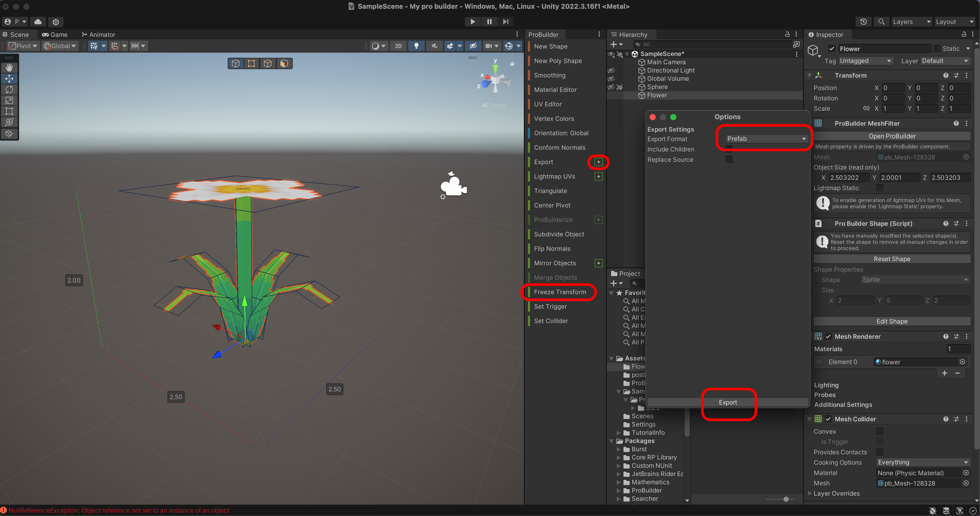The height and width of the screenshot is (516, 980).
Task: Switch to ProBuilder face selection mode
Action: (284, 63)
